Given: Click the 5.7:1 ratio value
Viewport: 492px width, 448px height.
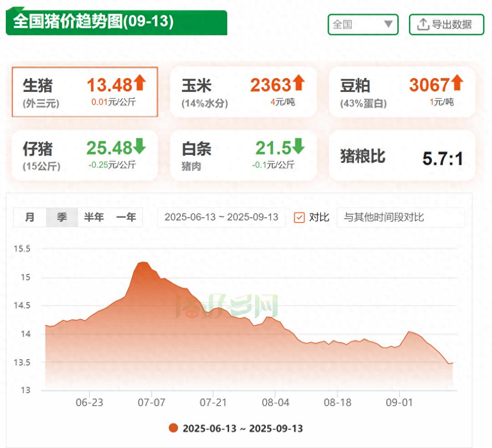Looking at the screenshot, I should [x=443, y=159].
